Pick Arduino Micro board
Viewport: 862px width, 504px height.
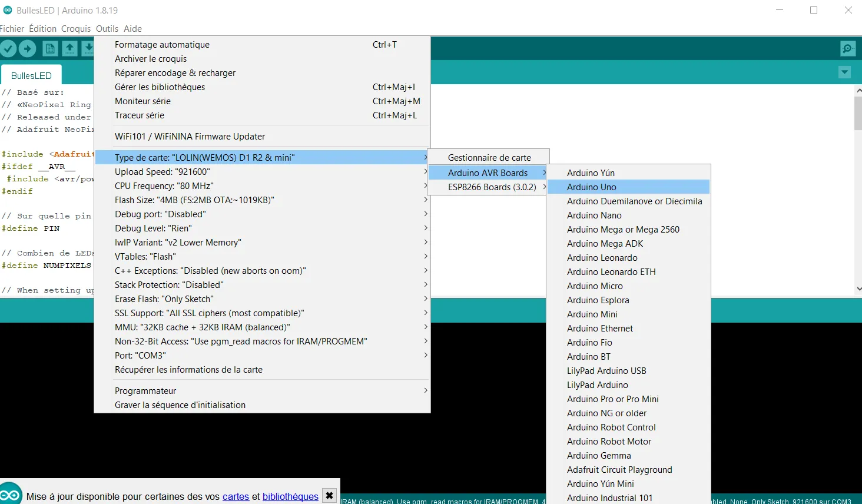coord(628,286)
